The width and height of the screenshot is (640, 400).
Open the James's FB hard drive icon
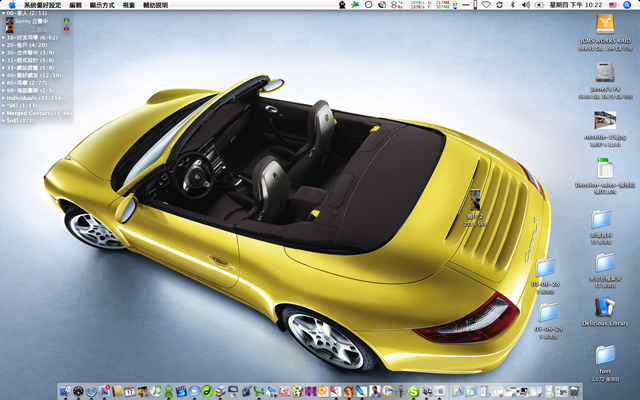click(605, 72)
